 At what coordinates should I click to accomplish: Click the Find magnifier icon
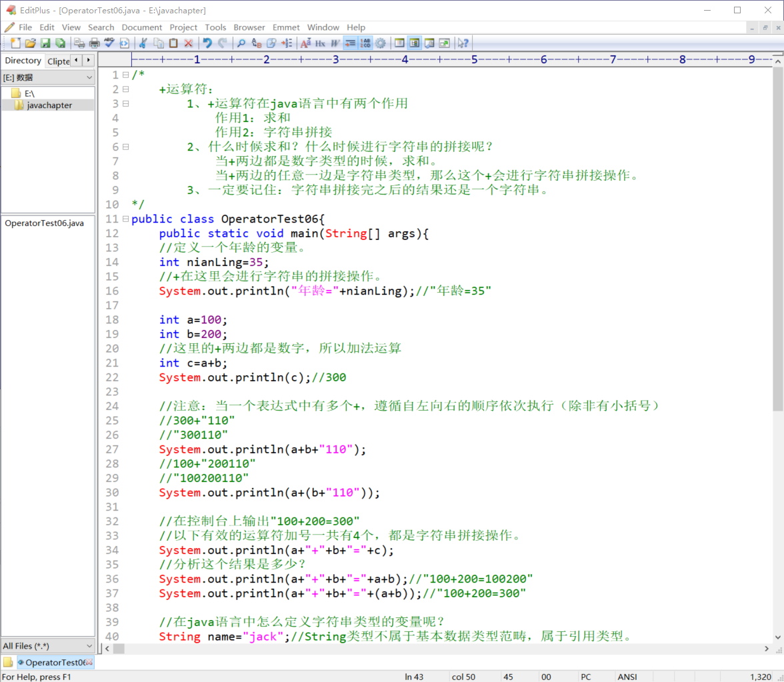tap(241, 43)
